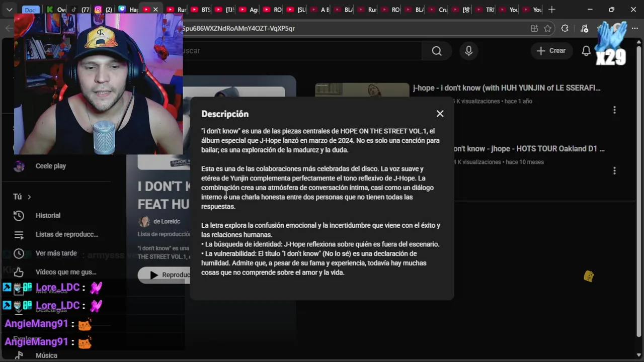Viewport: 644px width, 362px height.
Task: Click the j-hope video thumbnail
Action: (x=362, y=89)
